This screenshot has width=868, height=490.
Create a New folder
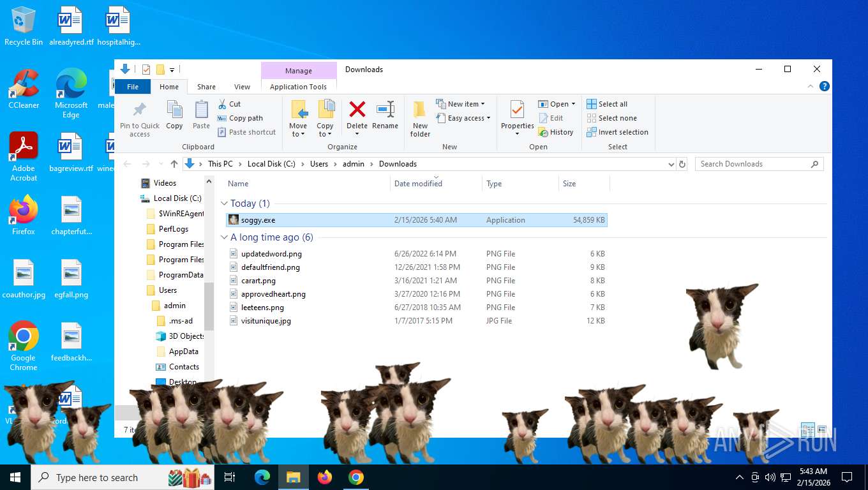pos(420,119)
